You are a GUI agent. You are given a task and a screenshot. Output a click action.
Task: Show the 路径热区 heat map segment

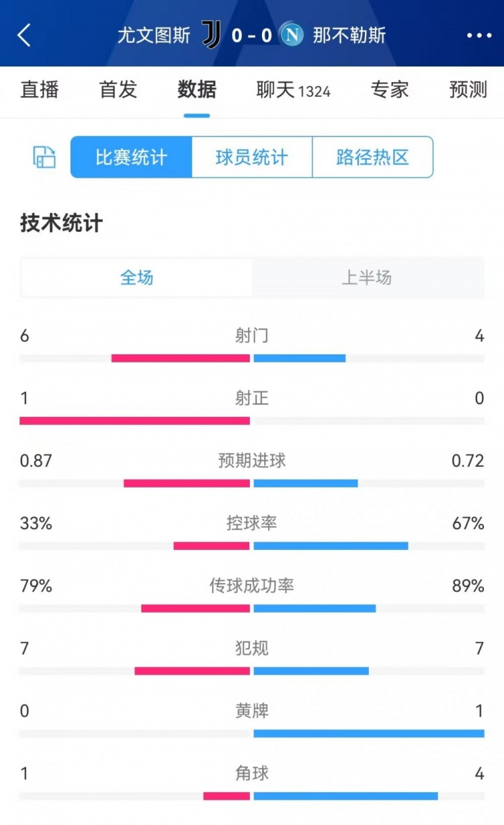pyautogui.click(x=372, y=157)
